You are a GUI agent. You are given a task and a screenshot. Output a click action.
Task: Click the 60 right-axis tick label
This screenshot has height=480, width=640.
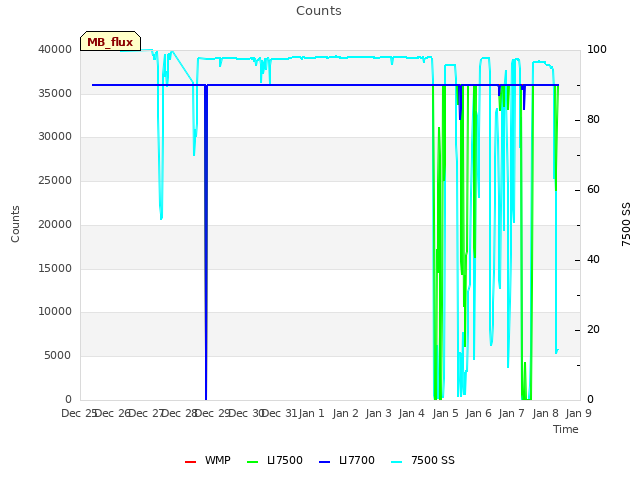point(593,190)
